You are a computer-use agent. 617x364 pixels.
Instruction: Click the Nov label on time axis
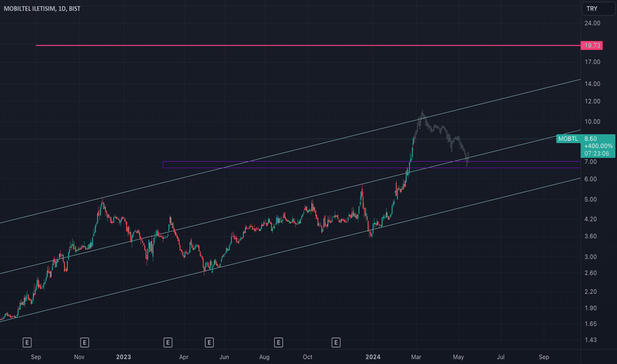point(79,357)
